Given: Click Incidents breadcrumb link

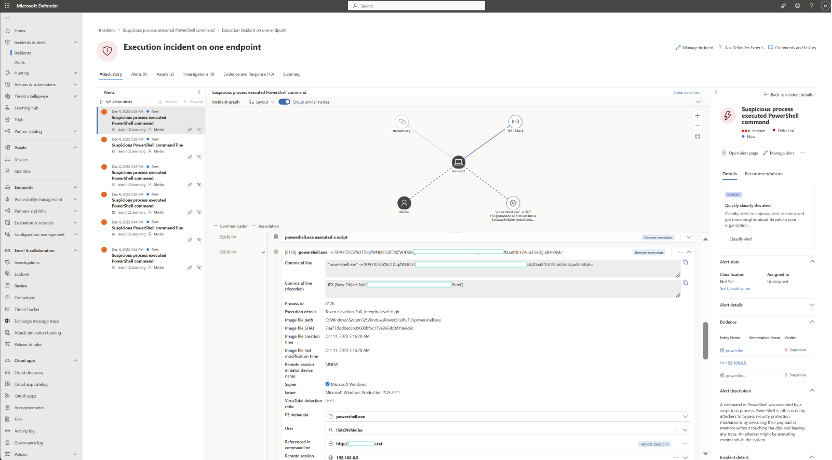Looking at the screenshot, I should [107, 30].
